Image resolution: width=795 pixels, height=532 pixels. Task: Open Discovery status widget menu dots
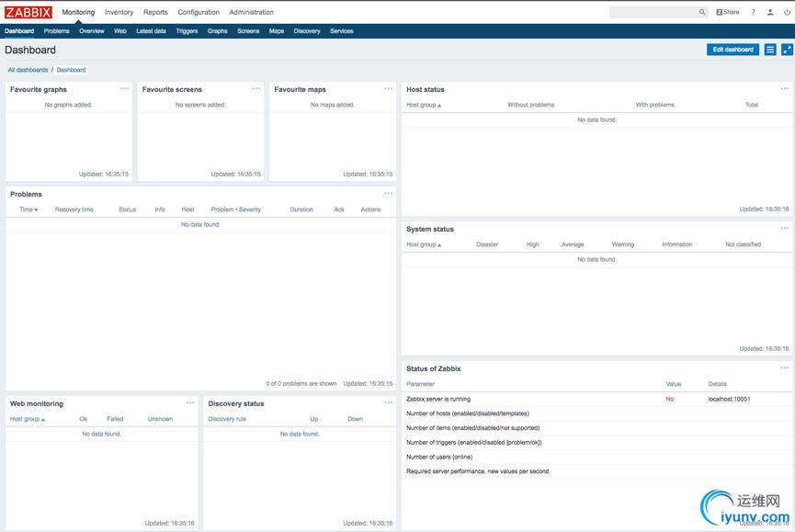pyautogui.click(x=389, y=402)
